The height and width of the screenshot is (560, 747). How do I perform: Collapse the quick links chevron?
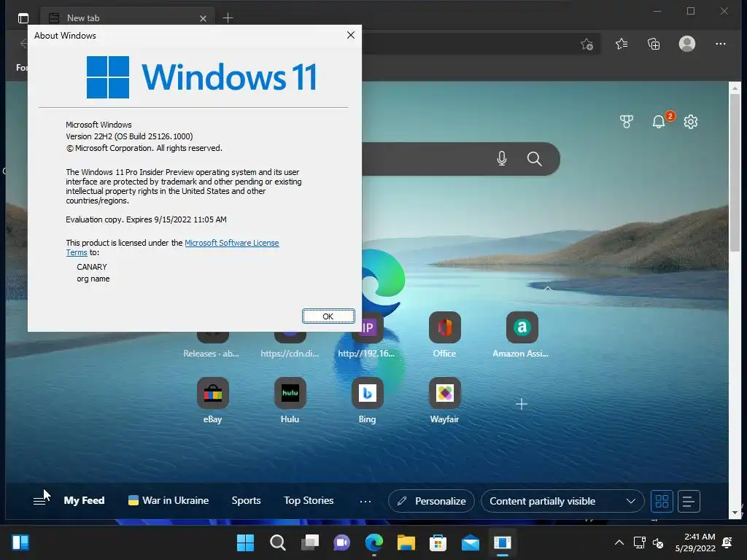(547, 289)
